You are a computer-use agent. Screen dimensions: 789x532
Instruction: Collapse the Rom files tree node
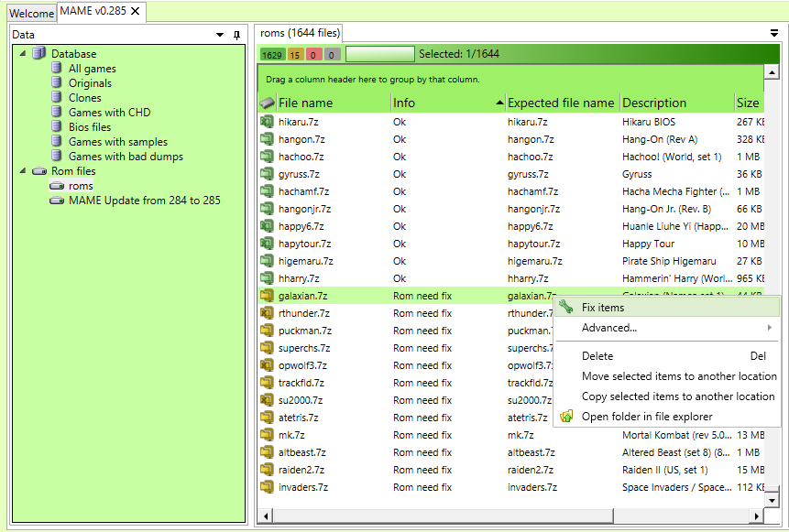(x=23, y=170)
